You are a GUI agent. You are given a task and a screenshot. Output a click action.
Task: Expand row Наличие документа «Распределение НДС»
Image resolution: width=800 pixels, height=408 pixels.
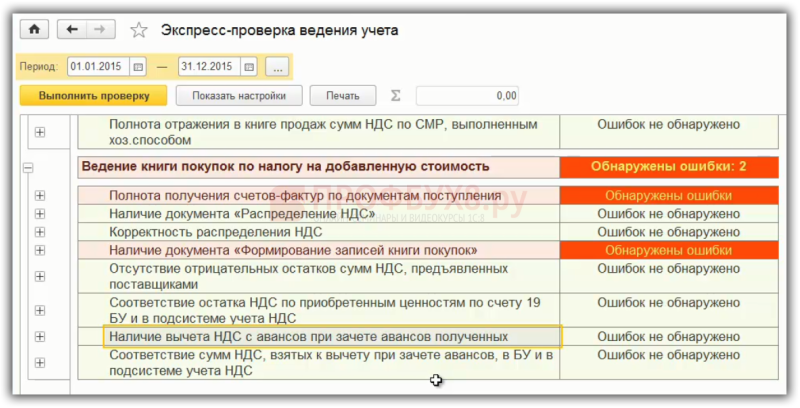coord(40,214)
